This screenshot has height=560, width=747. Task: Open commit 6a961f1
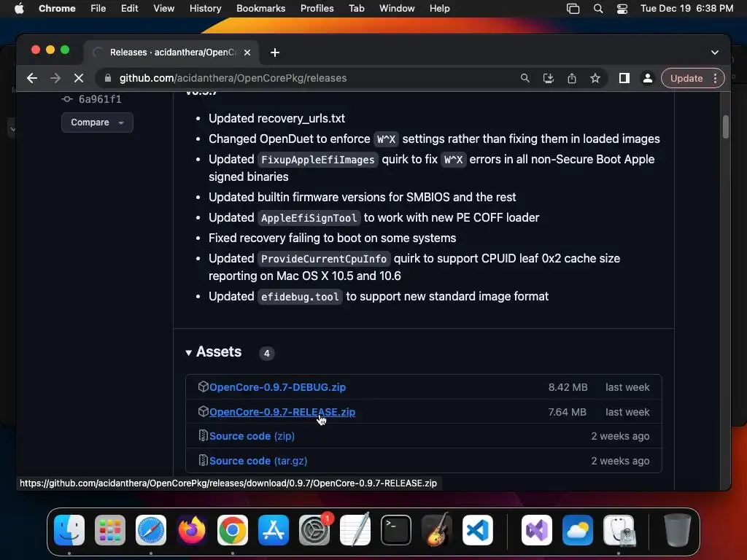[99, 99]
